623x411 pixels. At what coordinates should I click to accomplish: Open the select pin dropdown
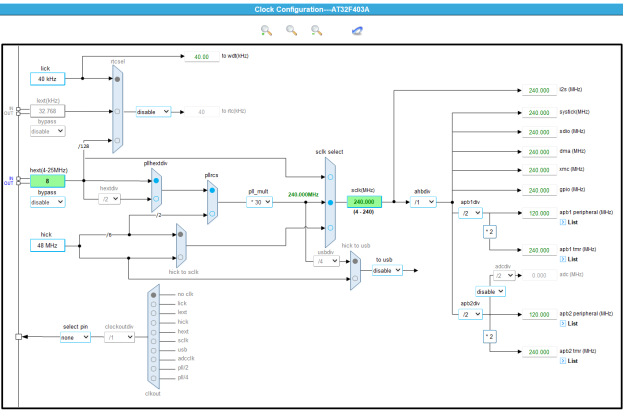[x=75, y=337]
